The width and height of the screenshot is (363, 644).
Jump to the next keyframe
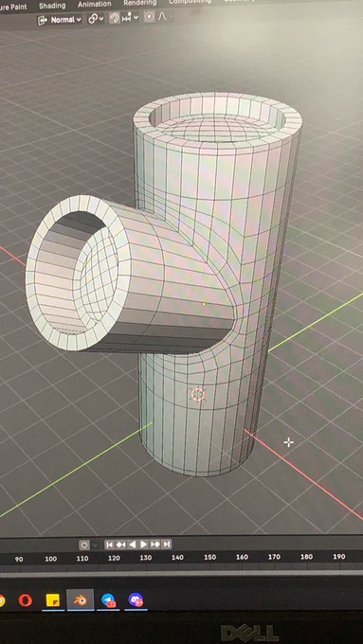[x=155, y=545]
